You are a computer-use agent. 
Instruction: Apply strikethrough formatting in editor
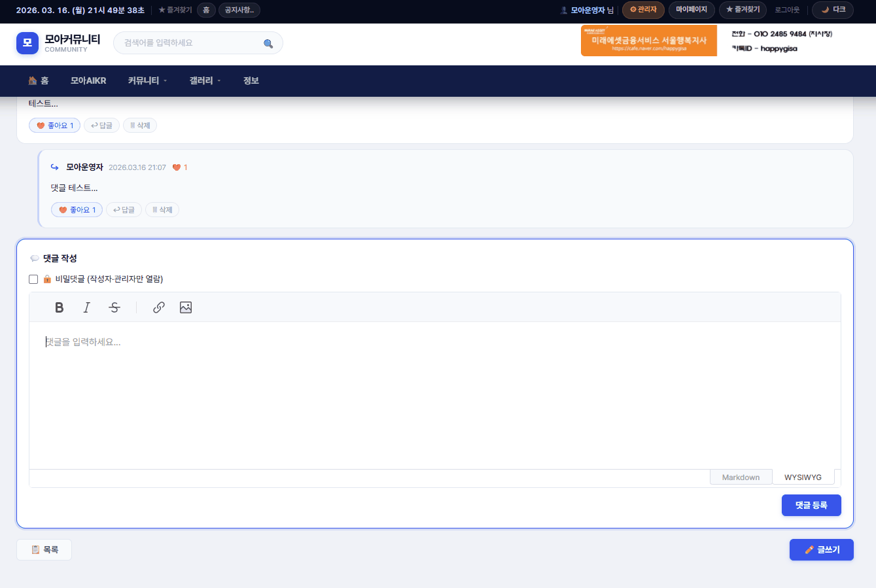[114, 307]
